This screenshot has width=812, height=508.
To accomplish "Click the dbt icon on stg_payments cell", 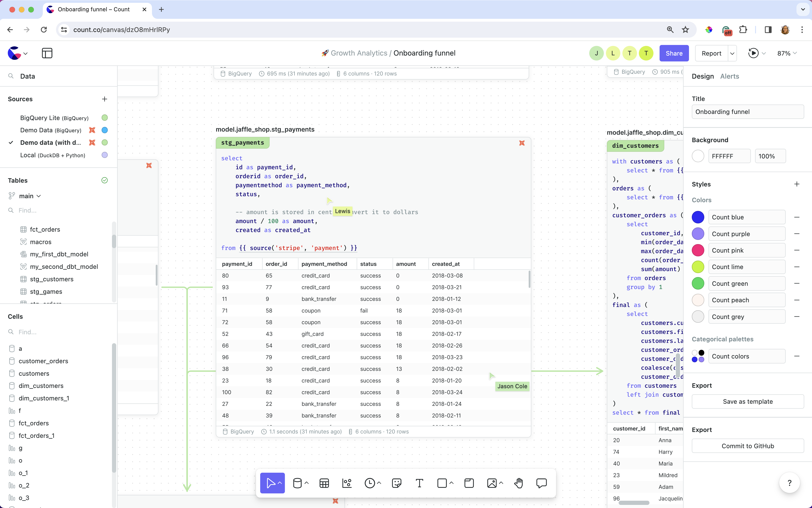I will pyautogui.click(x=522, y=143).
